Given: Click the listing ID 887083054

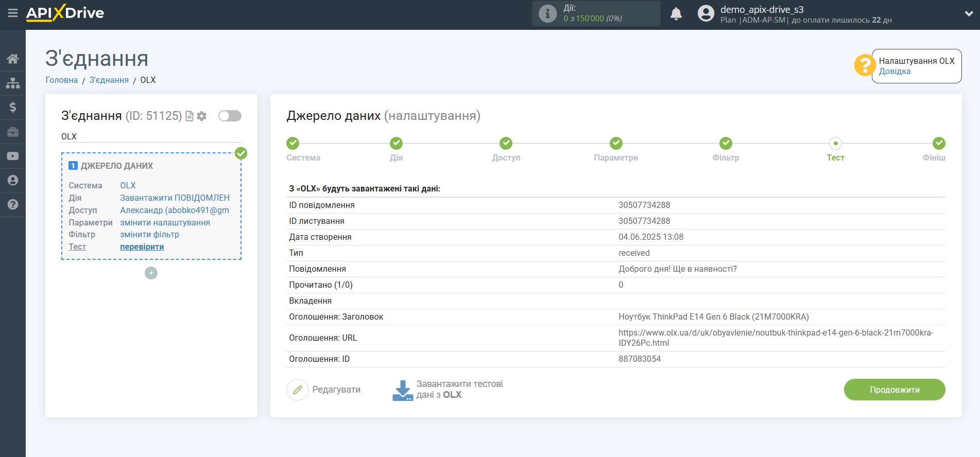Looking at the screenshot, I should click(x=640, y=359).
